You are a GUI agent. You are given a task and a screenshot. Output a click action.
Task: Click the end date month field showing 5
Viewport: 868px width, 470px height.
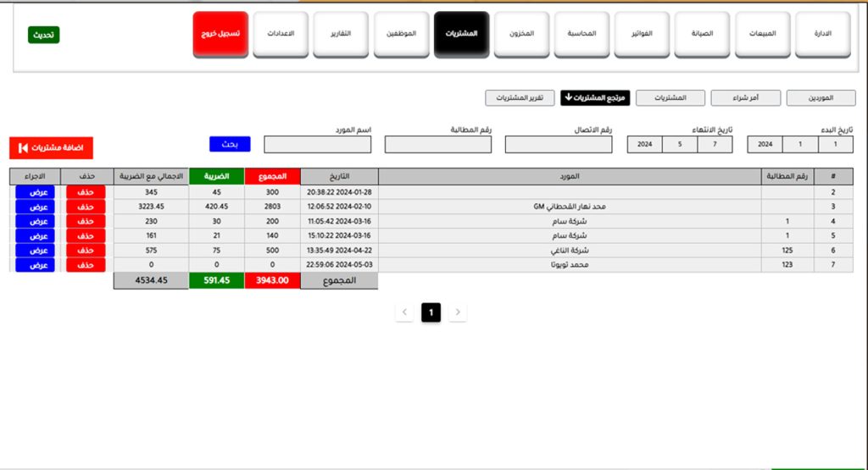[x=680, y=145]
